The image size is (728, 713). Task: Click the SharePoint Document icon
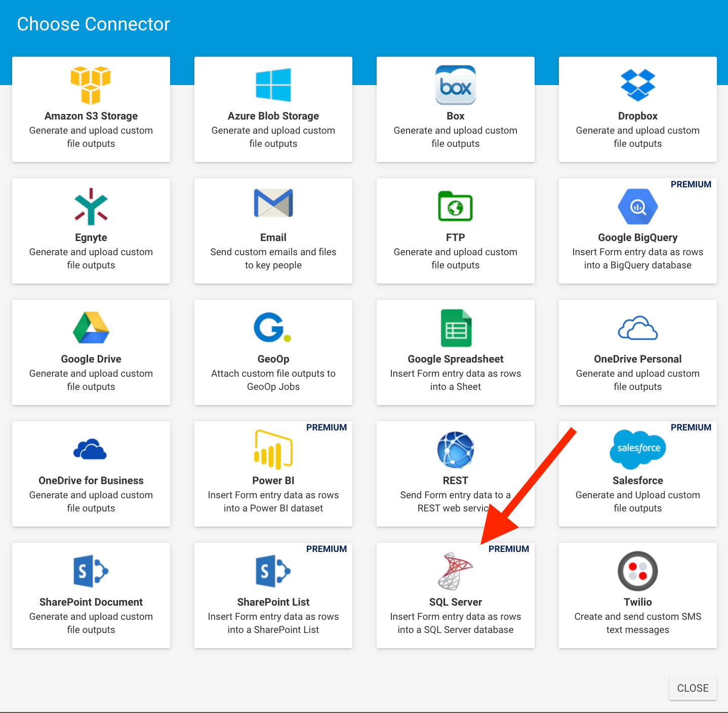click(91, 571)
